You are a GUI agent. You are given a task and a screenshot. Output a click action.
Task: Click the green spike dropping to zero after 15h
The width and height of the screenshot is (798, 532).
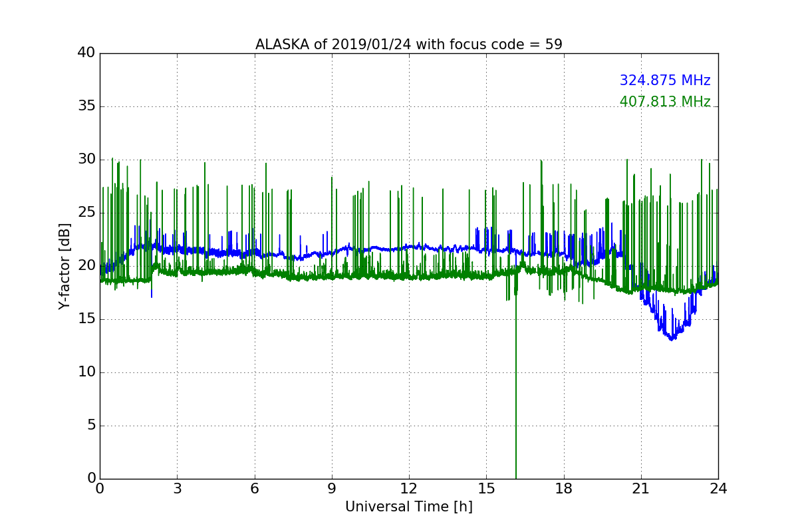[516, 386]
